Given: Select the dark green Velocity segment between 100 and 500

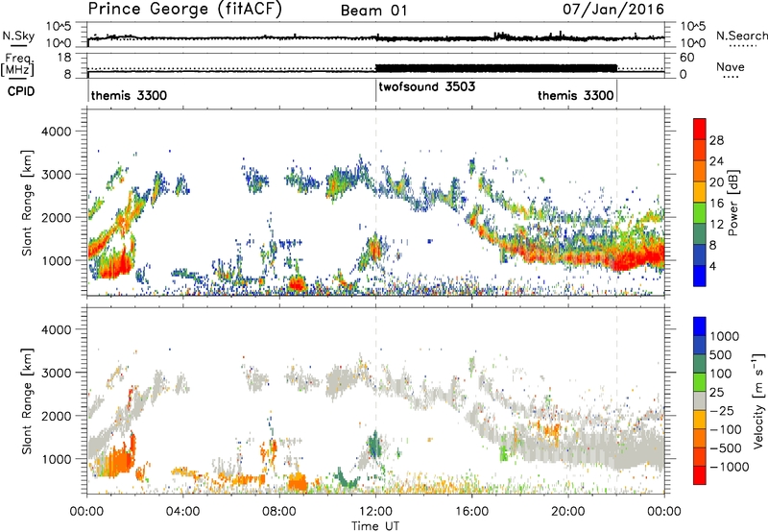Looking at the screenshot, I should pyautogui.click(x=700, y=364).
